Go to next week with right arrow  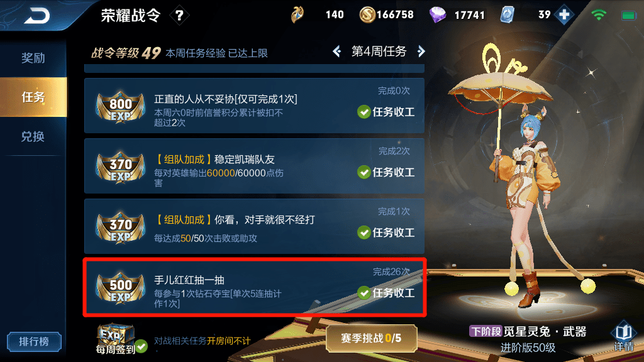tap(421, 52)
